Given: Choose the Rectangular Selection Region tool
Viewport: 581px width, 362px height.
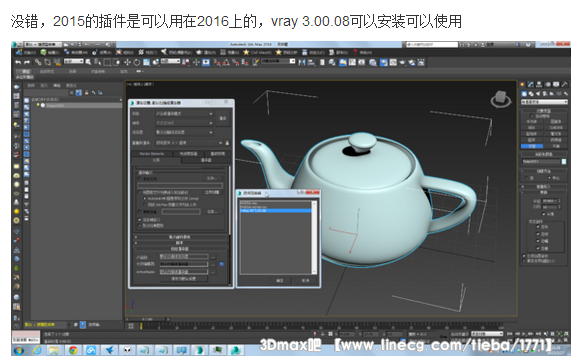Looking at the screenshot, I should click(107, 62).
